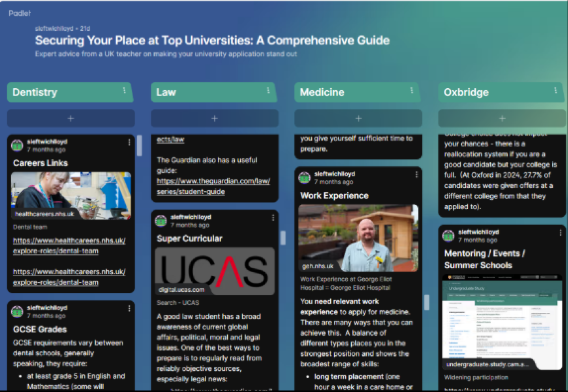The height and width of the screenshot is (392, 568).
Task: Open options for Work Experience post
Action: pos(417,175)
